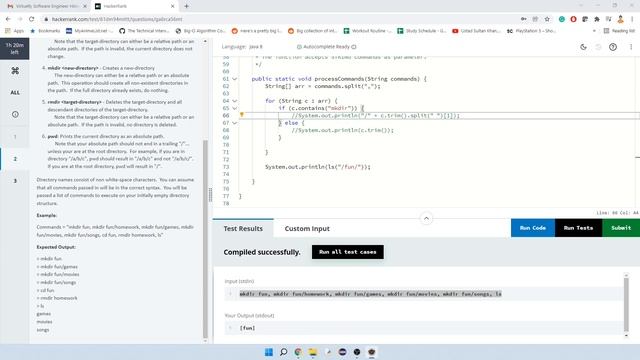Open the Extensions puzzle icon

click(x=597, y=19)
